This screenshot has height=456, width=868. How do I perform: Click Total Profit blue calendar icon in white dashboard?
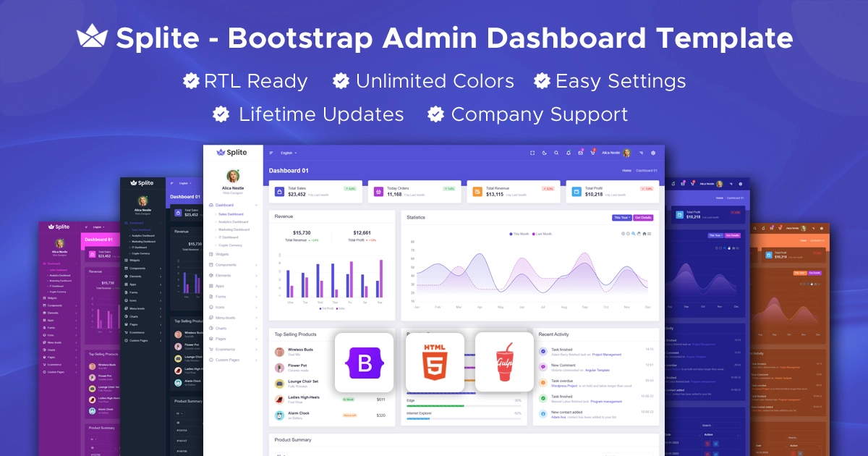[x=576, y=191]
